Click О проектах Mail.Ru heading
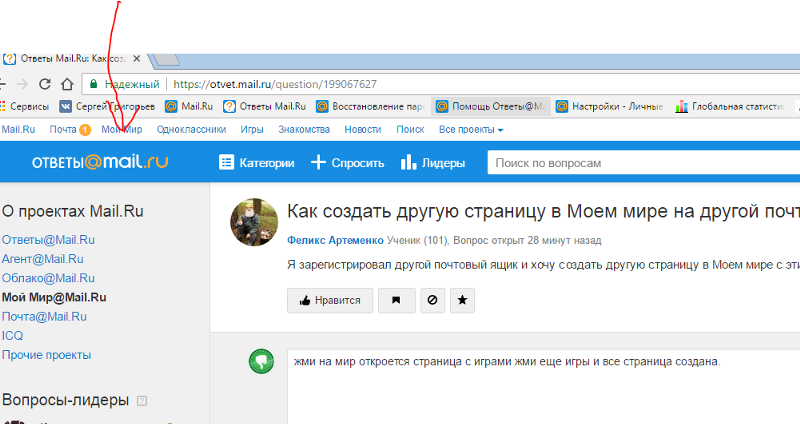800x424 pixels. pos(72,211)
